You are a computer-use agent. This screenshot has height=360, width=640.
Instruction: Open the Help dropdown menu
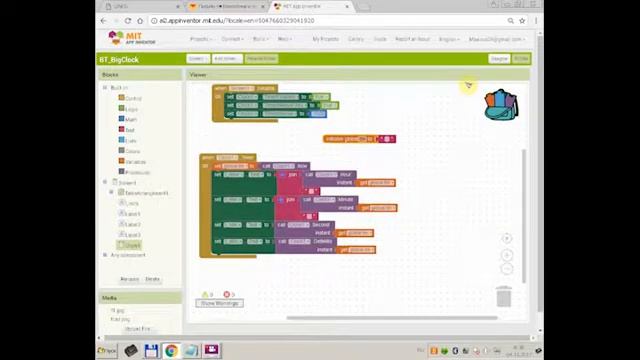[285, 39]
